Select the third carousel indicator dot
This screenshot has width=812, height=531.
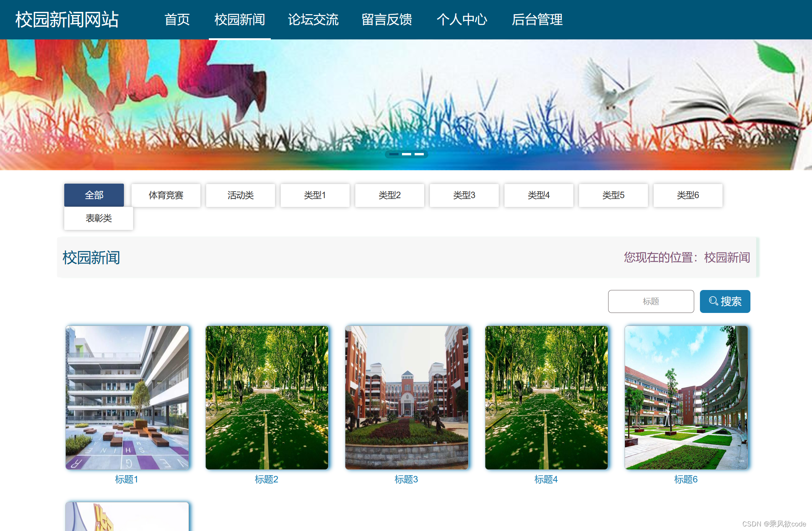[420, 154]
